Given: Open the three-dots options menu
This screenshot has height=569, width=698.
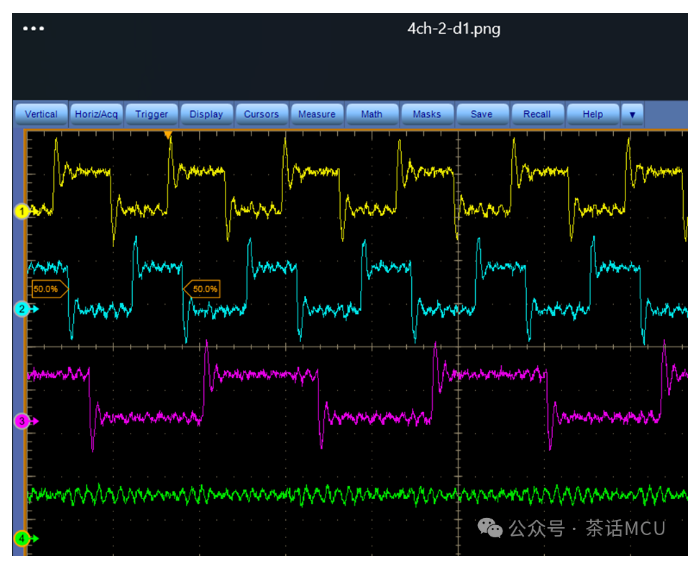Looking at the screenshot, I should (33, 28).
